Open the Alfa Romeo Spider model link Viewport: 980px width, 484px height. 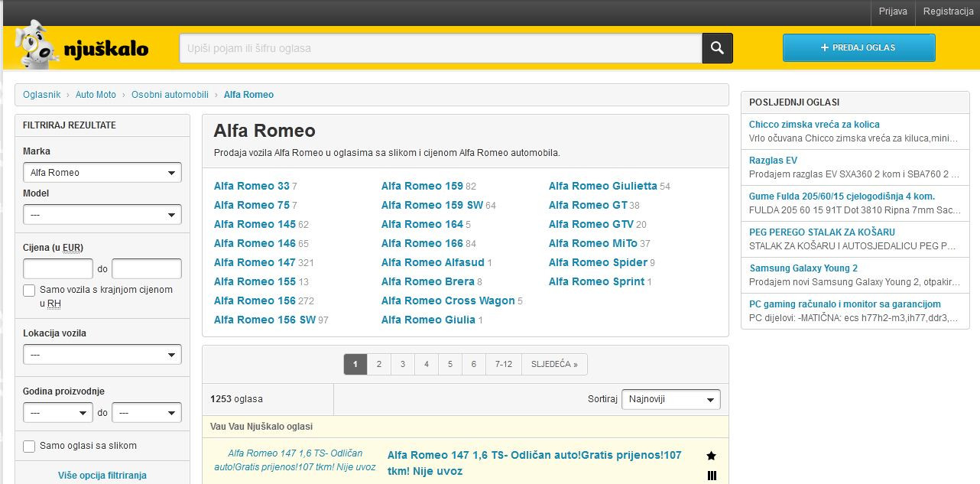click(x=598, y=262)
